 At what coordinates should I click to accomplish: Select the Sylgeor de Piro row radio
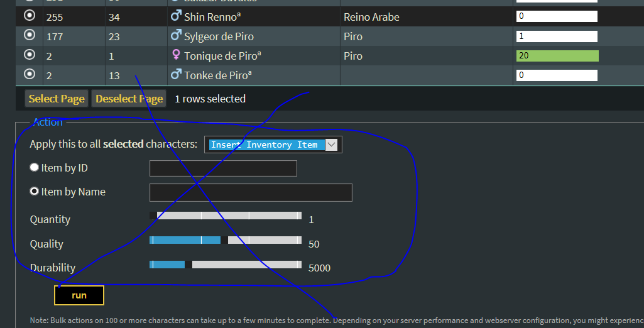tap(30, 35)
